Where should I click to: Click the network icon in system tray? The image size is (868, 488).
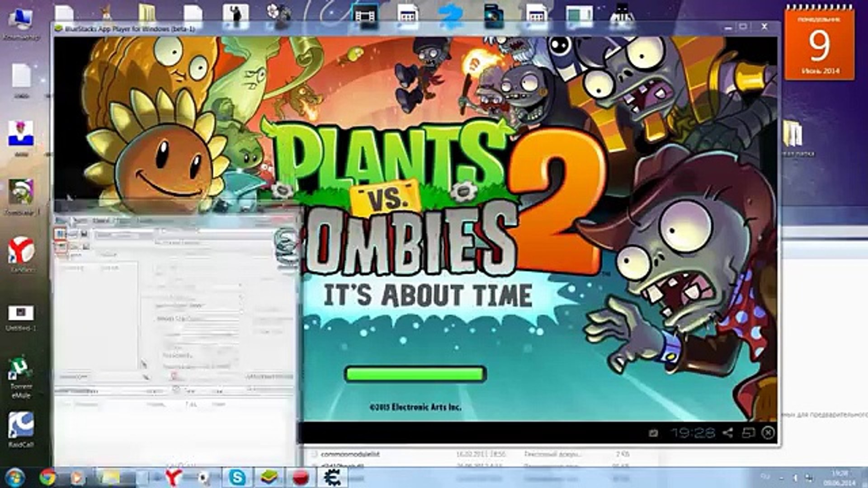coord(809,478)
